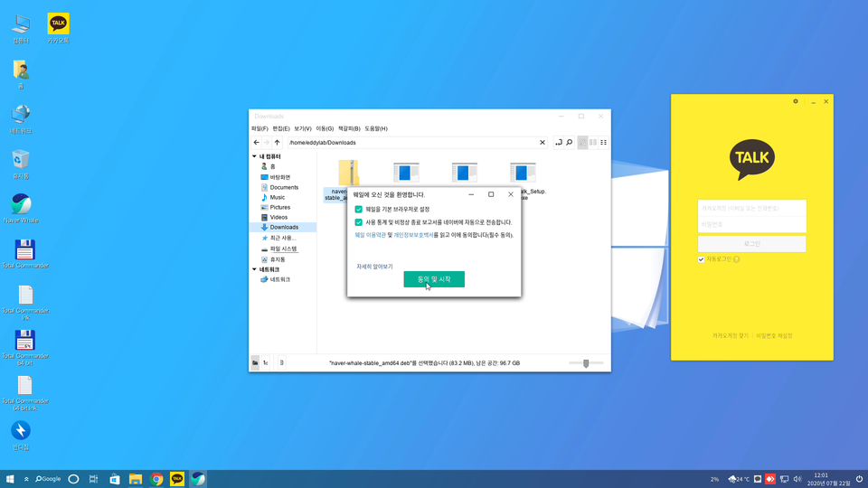Collapse 네트워크 sidebar section
This screenshot has width=868, height=488.
[255, 269]
